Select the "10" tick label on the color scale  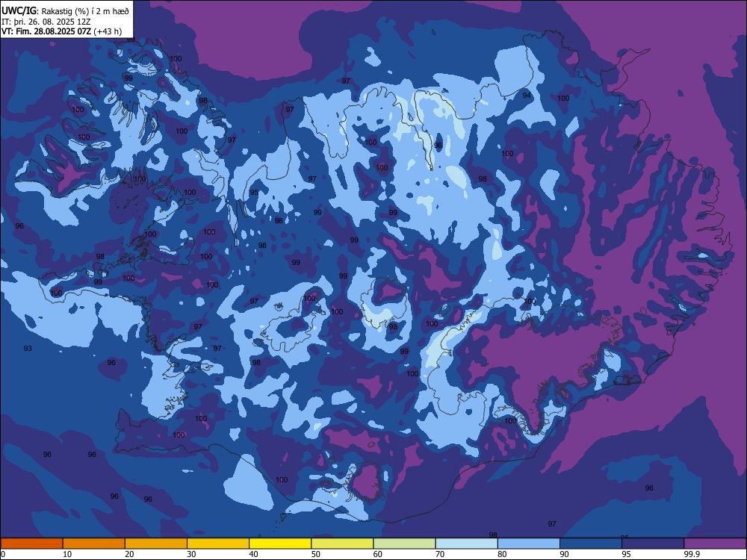click(x=67, y=554)
